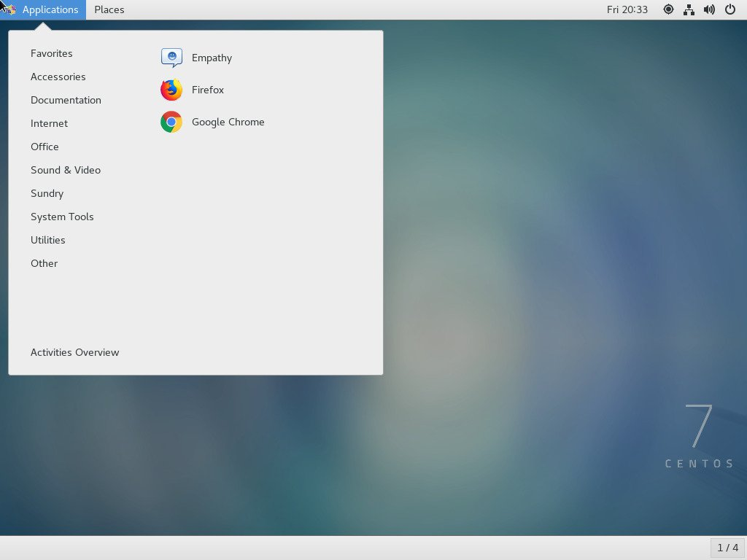This screenshot has height=560, width=747.
Task: Browse the Documentation category
Action: click(x=66, y=100)
